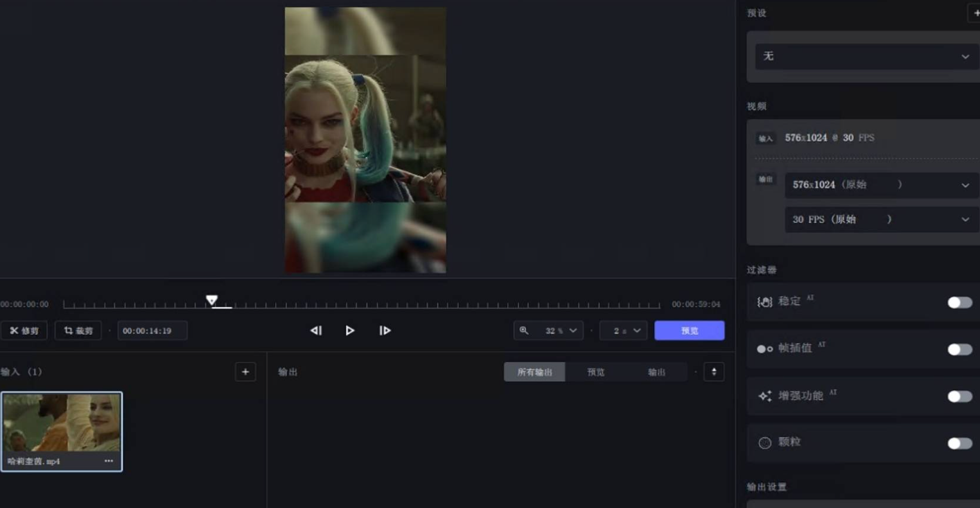
Task: Open the zoom percentage dropdown 32%
Action: 560,331
